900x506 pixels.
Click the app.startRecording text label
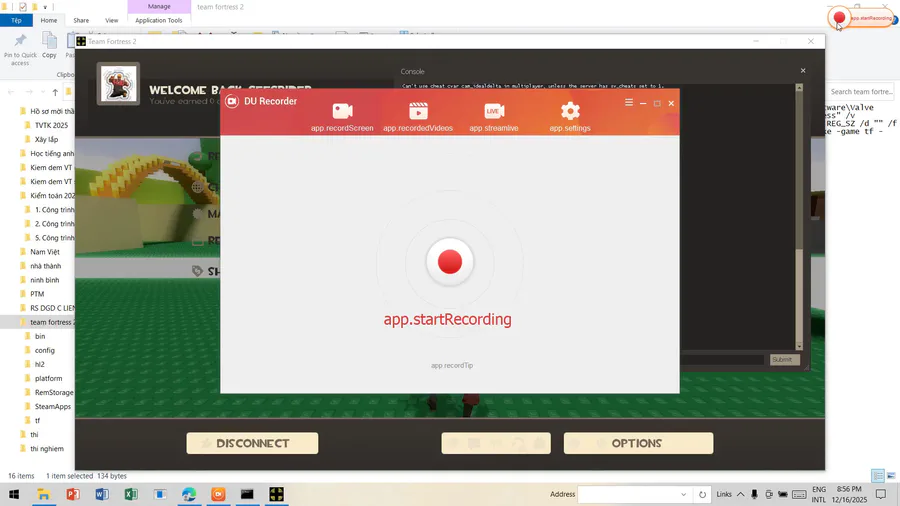pyautogui.click(x=447, y=320)
